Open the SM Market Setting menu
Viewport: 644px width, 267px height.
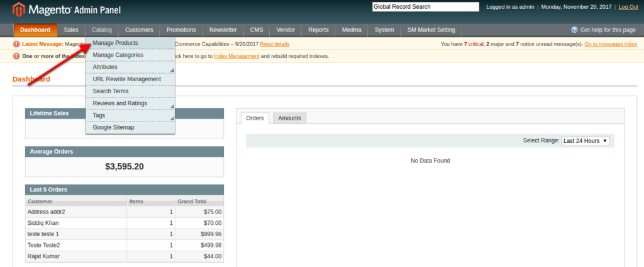(431, 30)
